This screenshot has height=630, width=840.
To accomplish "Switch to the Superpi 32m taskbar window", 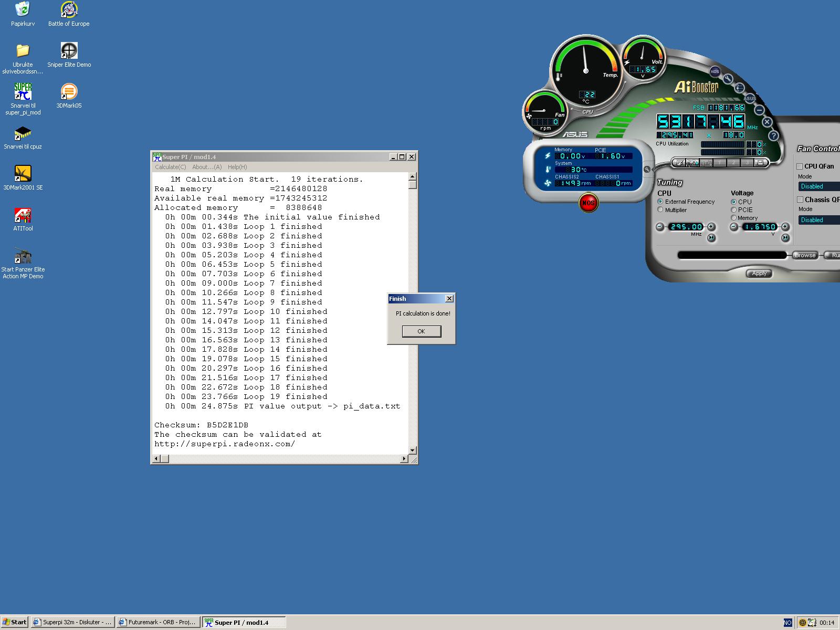I will pyautogui.click(x=73, y=622).
